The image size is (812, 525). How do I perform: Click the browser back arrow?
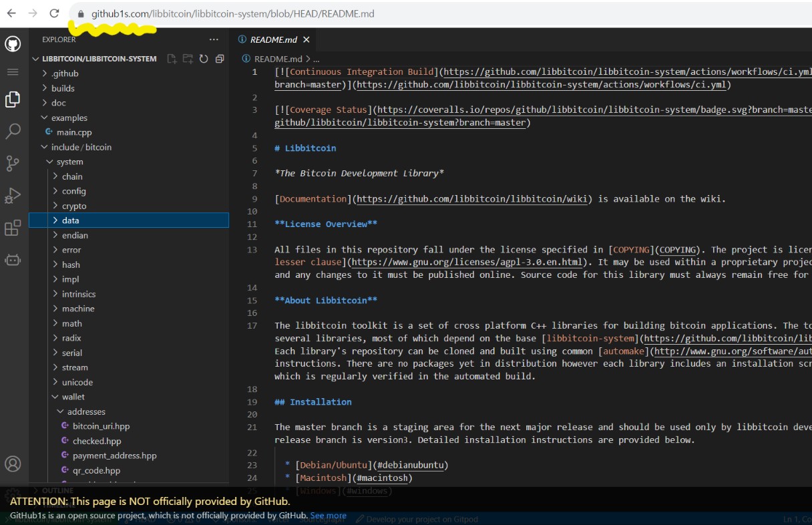(11, 13)
